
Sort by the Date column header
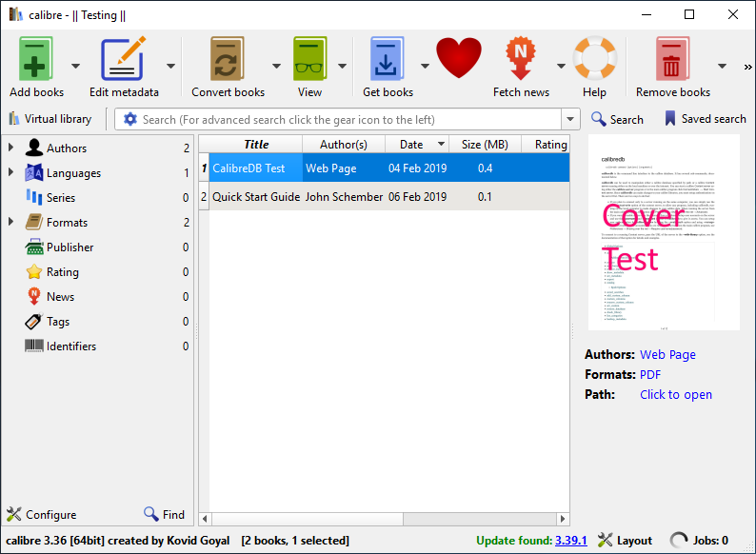point(417,144)
